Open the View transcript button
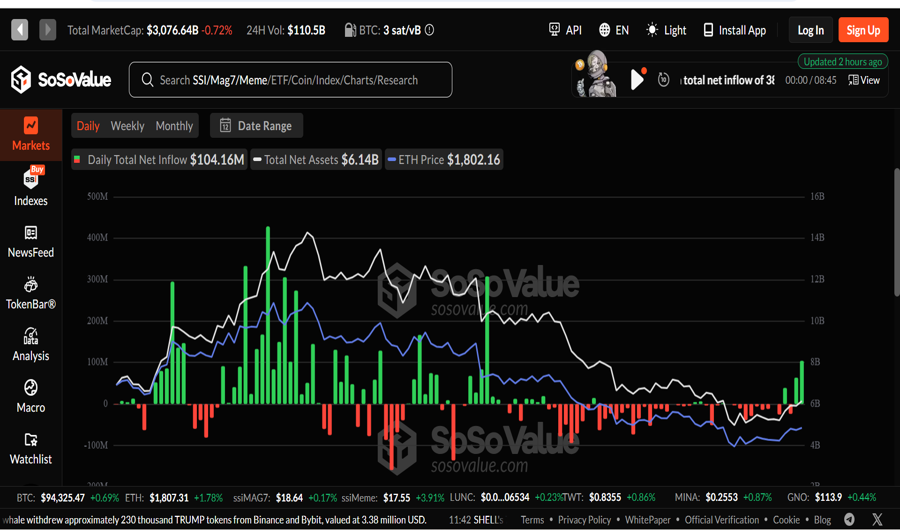The width and height of the screenshot is (900, 530). coord(864,80)
